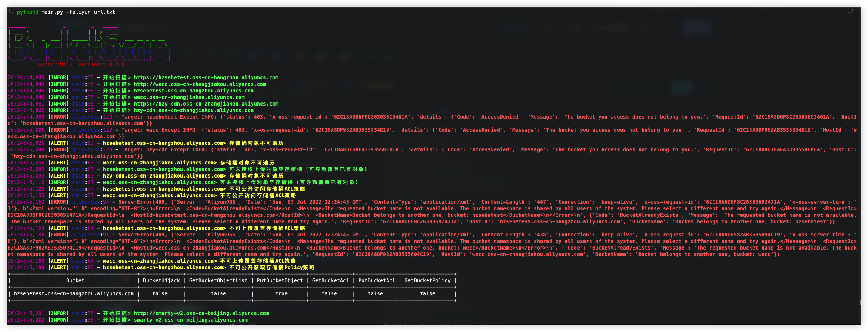Click the Version:v.0.3.0 label
868x332 pixels.
coord(102,65)
